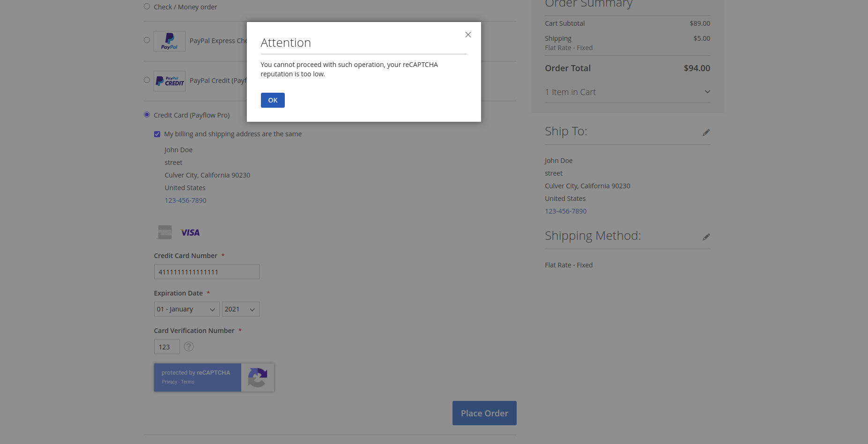The image size is (868, 444).
Task: Choose PayPal Credit radio option
Action: pyautogui.click(x=147, y=80)
